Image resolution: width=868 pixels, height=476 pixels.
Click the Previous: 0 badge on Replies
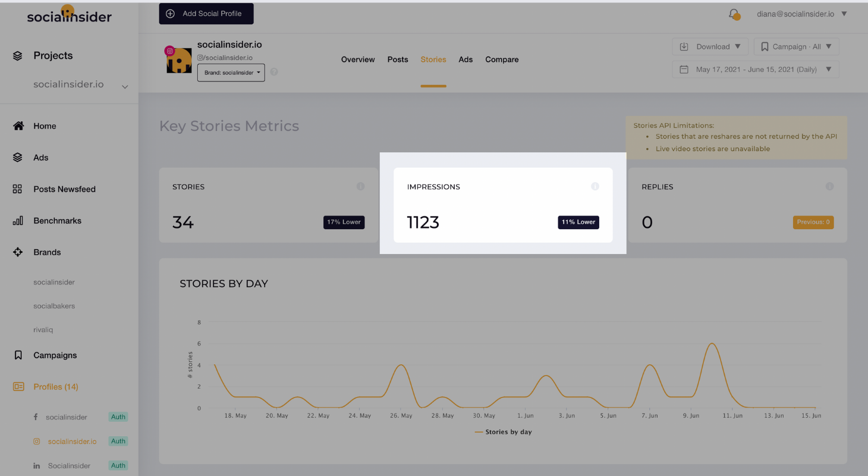[x=813, y=222]
